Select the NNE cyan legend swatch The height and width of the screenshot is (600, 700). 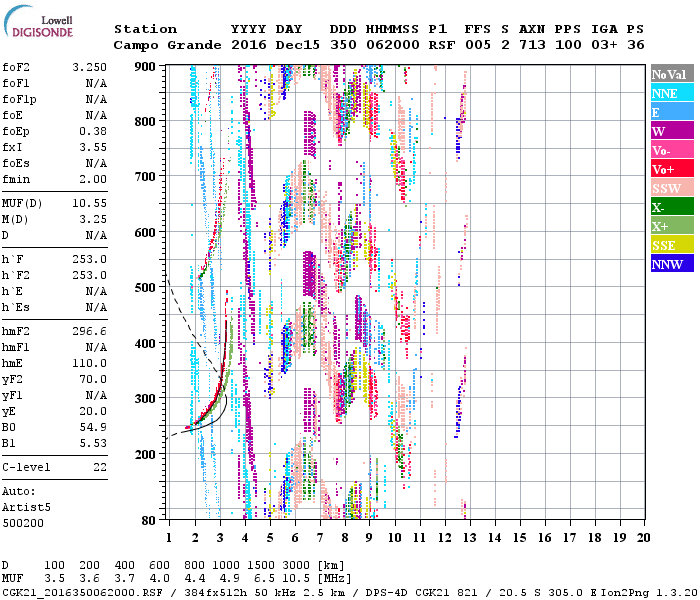pyautogui.click(x=672, y=92)
